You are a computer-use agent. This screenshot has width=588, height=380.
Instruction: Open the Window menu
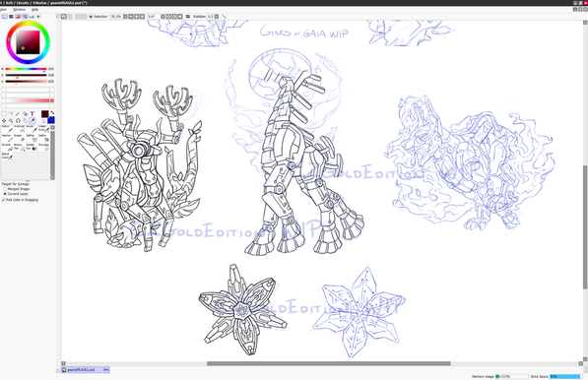pos(19,10)
